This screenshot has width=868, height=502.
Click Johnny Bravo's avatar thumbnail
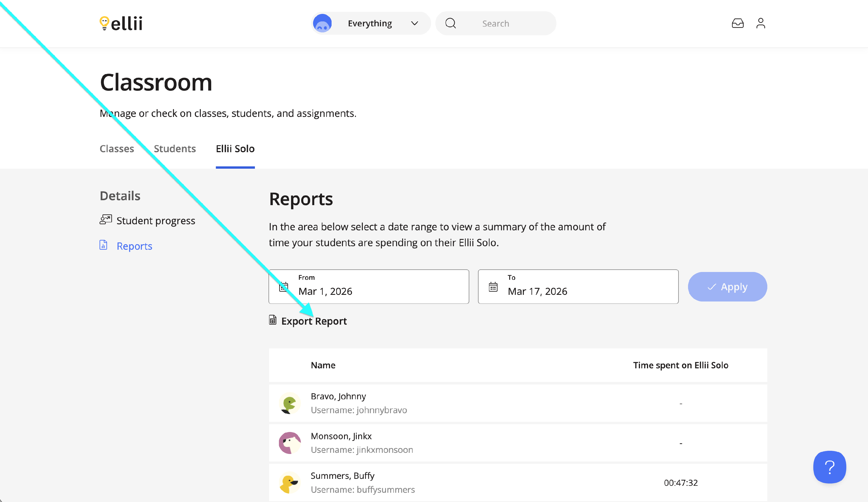point(289,403)
